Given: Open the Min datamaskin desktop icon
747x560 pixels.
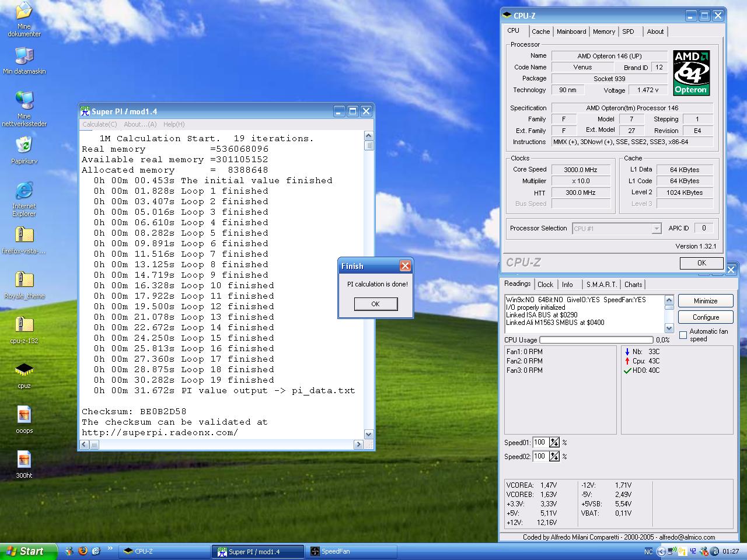Looking at the screenshot, I should click(x=24, y=61).
